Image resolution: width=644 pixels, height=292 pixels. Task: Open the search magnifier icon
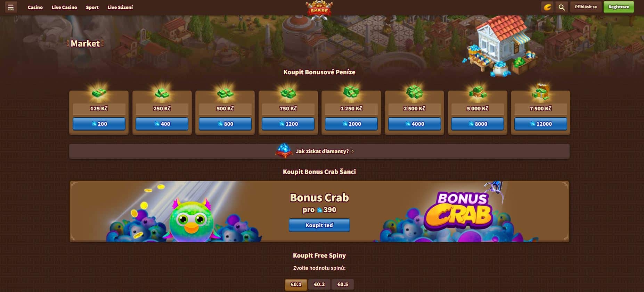point(562,7)
